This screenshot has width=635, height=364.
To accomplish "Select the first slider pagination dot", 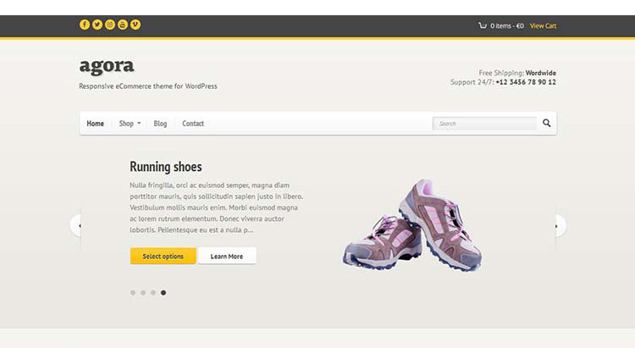I will coord(133,293).
